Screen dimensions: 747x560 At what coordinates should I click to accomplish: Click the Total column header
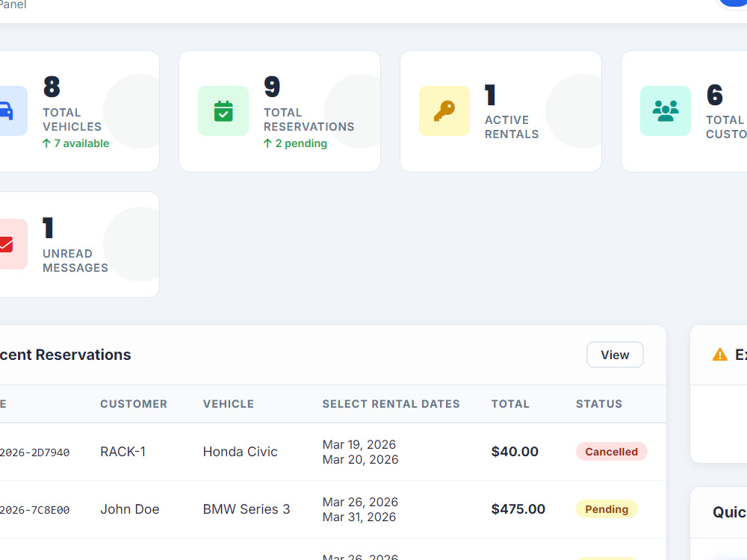(x=510, y=404)
